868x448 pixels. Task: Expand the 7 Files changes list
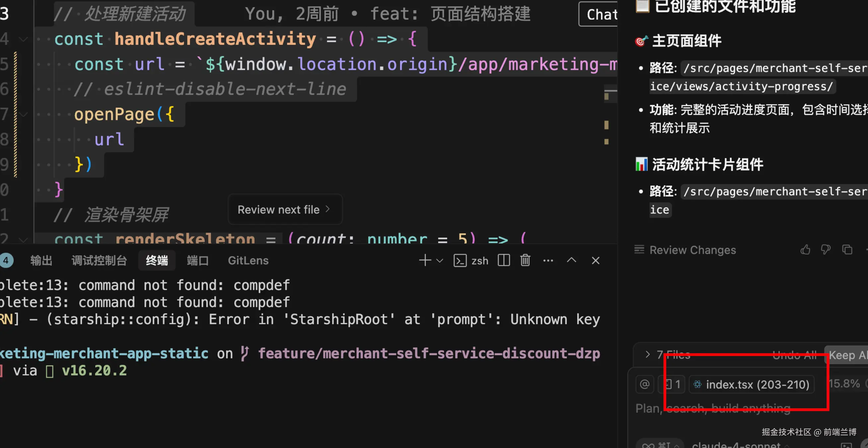coord(647,355)
